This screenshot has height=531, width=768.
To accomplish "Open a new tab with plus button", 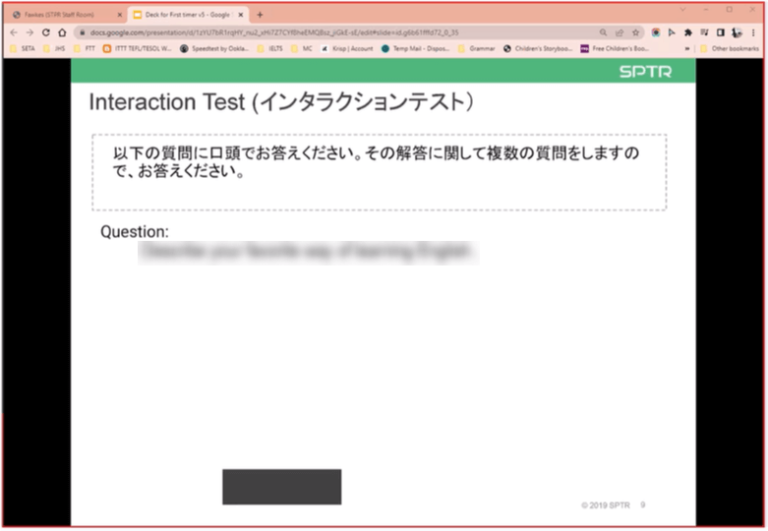I will tap(260, 15).
